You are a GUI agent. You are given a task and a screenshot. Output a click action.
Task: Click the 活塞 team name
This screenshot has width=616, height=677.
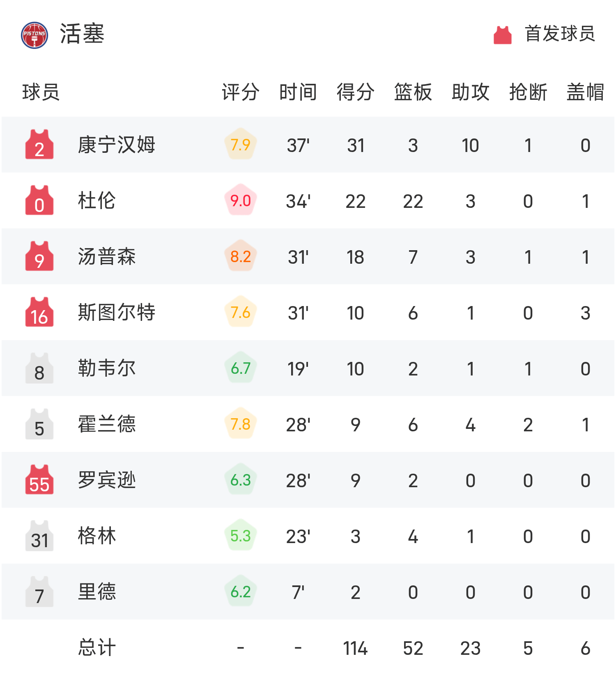[82, 34]
